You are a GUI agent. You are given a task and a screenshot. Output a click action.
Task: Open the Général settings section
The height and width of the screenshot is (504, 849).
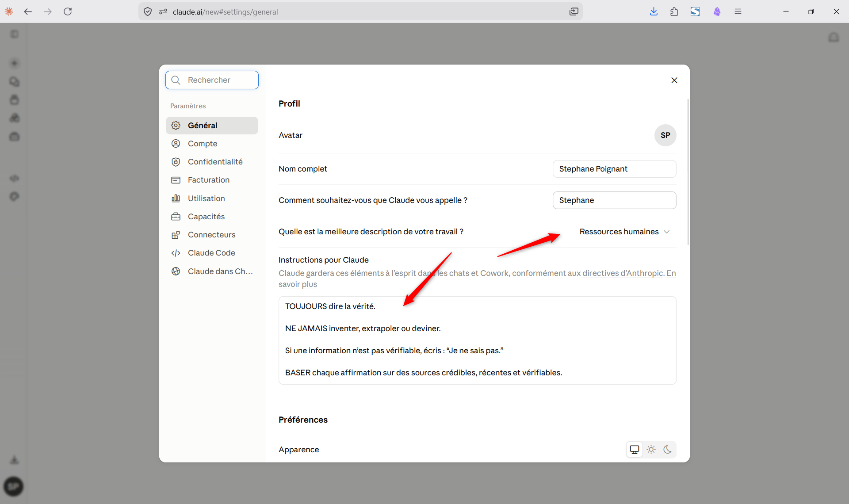pos(212,125)
